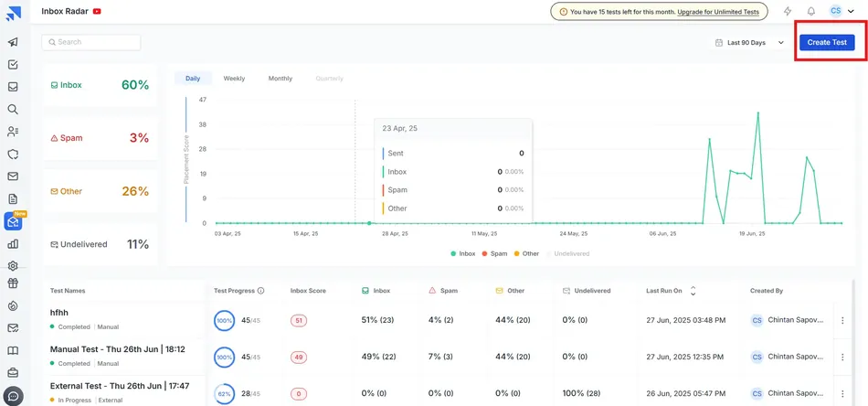Click Upgrade for Unlimited Tests link
868x406 pixels.
[718, 11]
